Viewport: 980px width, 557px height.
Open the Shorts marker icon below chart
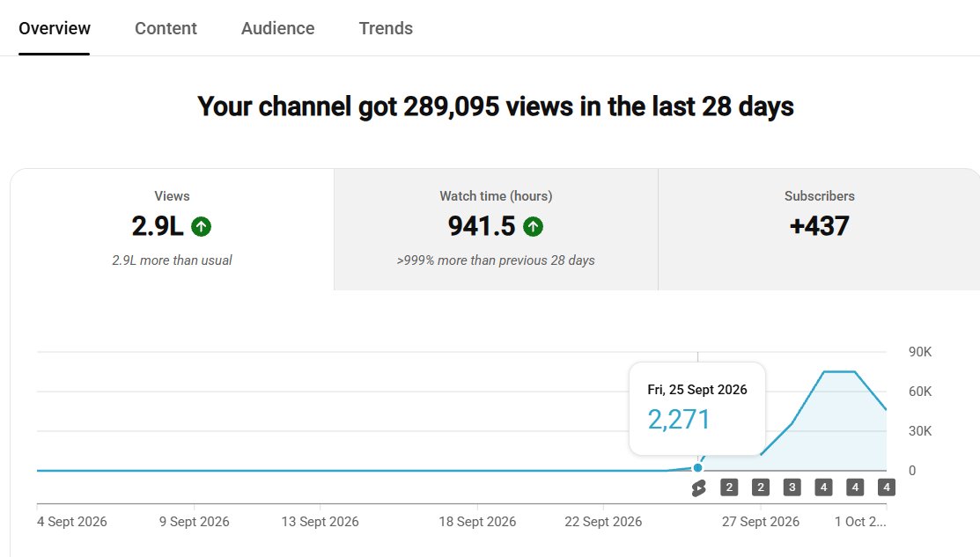[698, 487]
